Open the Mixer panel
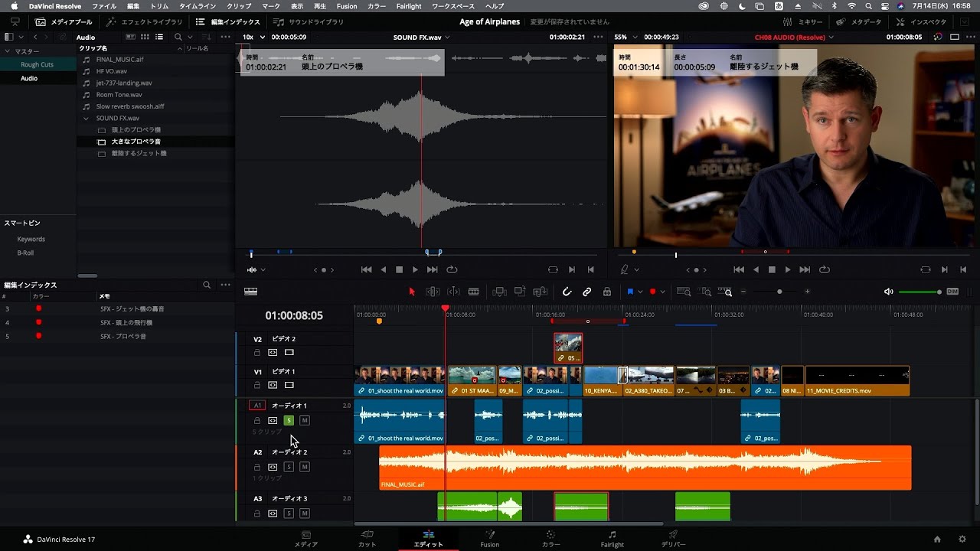Image resolution: width=980 pixels, height=551 pixels. tap(802, 21)
